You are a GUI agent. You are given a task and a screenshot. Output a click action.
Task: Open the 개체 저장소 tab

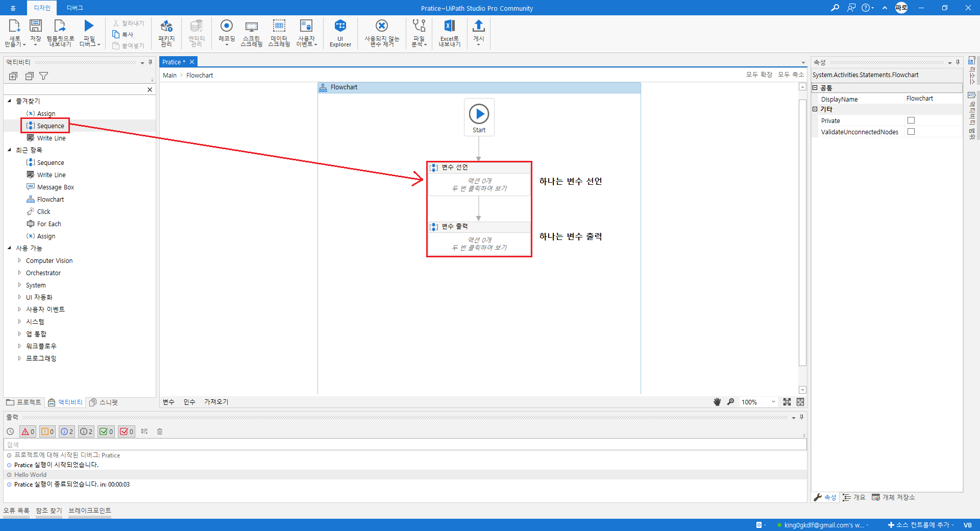pyautogui.click(x=893, y=497)
